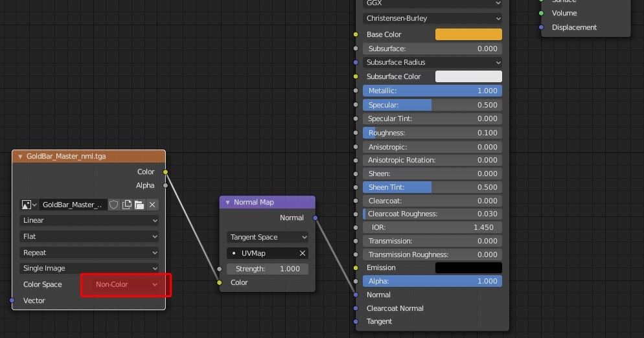The width and height of the screenshot is (644, 338).
Task: Click Metallic input socket
Action: [356, 91]
